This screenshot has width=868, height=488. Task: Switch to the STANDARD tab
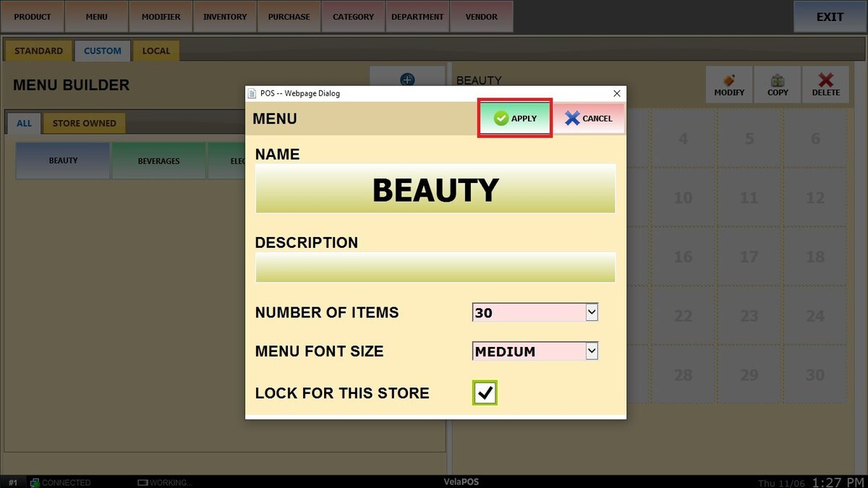tap(39, 51)
